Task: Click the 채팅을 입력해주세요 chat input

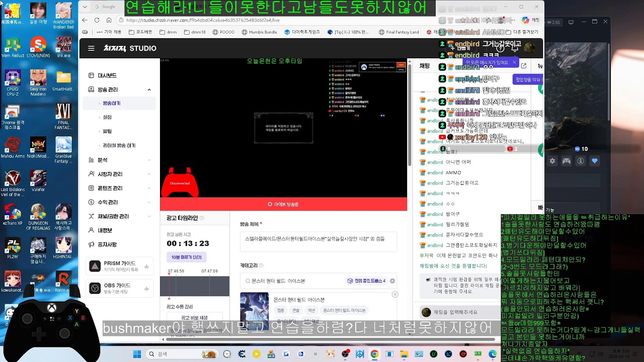Action: (459, 312)
